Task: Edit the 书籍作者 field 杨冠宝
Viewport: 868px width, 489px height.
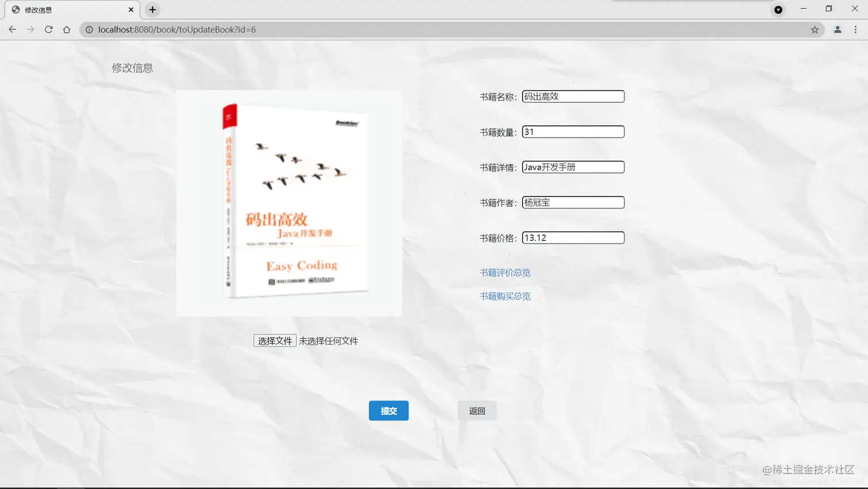Action: tap(573, 202)
